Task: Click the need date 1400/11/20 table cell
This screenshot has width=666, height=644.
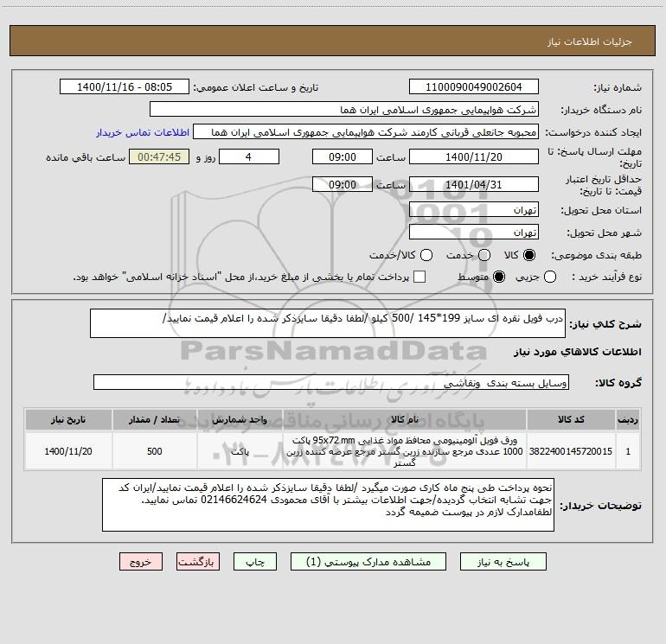Action: (68, 451)
